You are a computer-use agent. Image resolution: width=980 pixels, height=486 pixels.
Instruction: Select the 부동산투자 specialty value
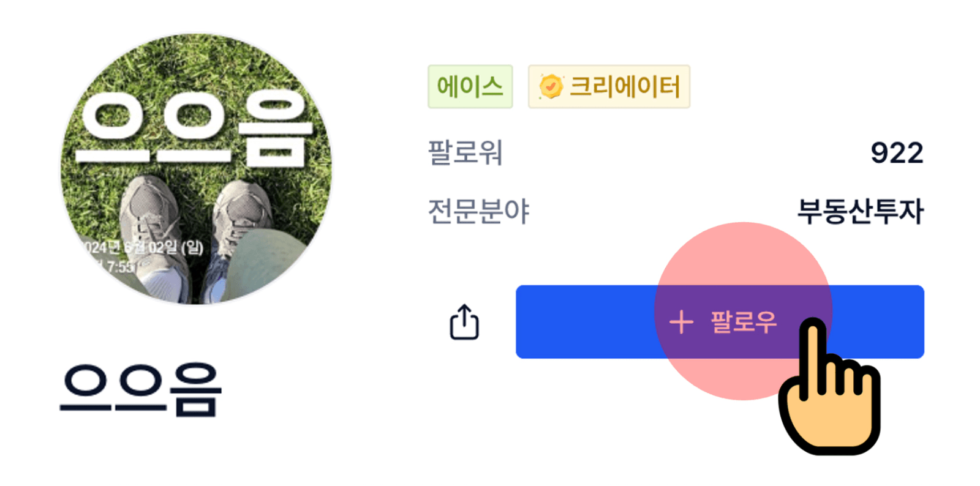pyautogui.click(x=860, y=212)
